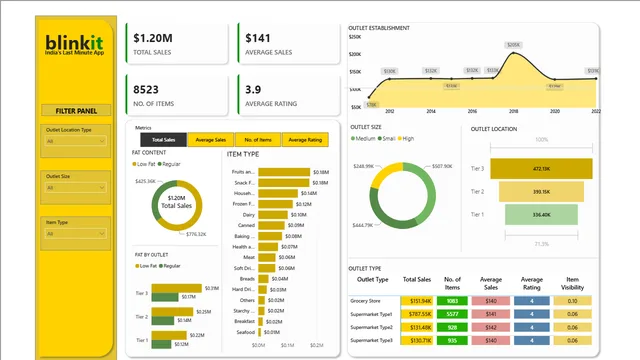
Task: Click High legend in Outlet Size
Action: click(406, 138)
